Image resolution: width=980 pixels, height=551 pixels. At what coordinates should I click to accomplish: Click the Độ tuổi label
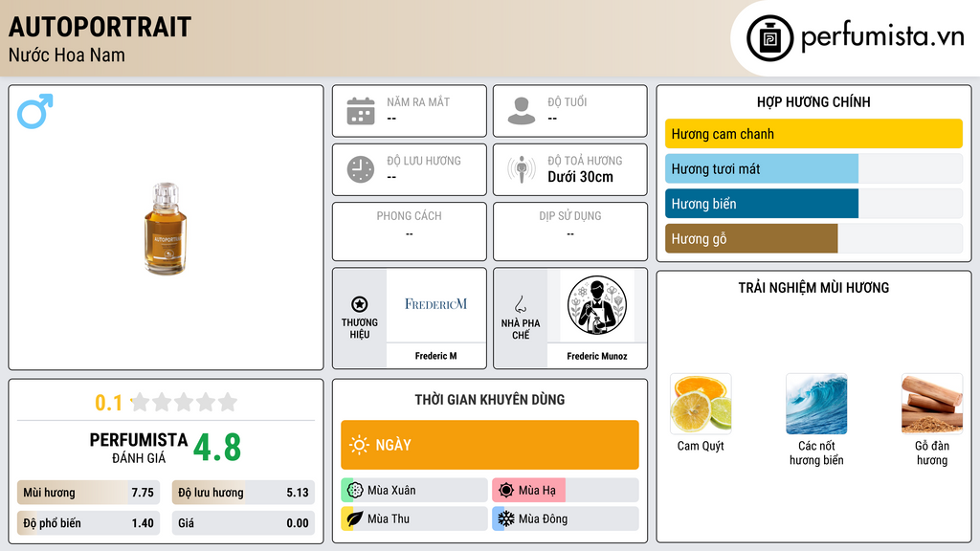tap(568, 101)
